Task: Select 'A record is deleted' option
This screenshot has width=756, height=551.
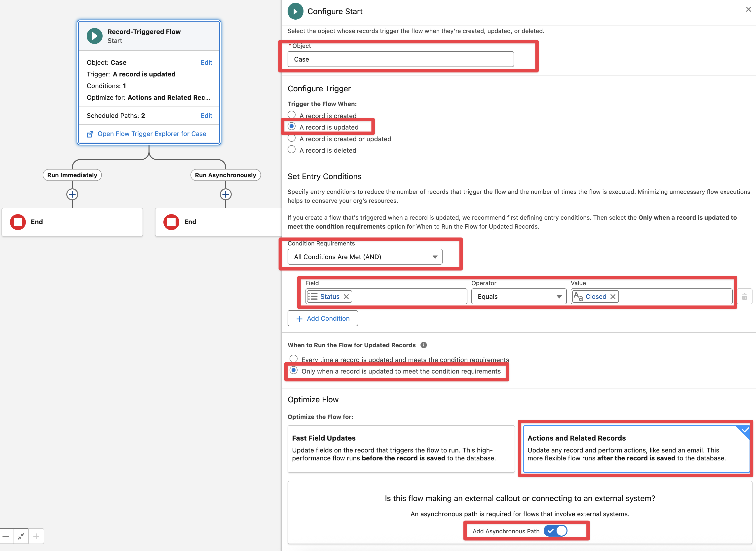Action: point(292,150)
